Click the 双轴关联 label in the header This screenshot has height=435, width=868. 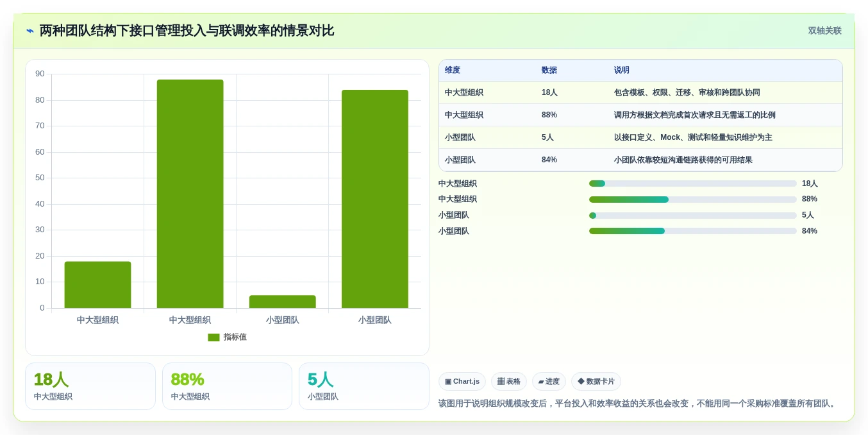click(824, 31)
